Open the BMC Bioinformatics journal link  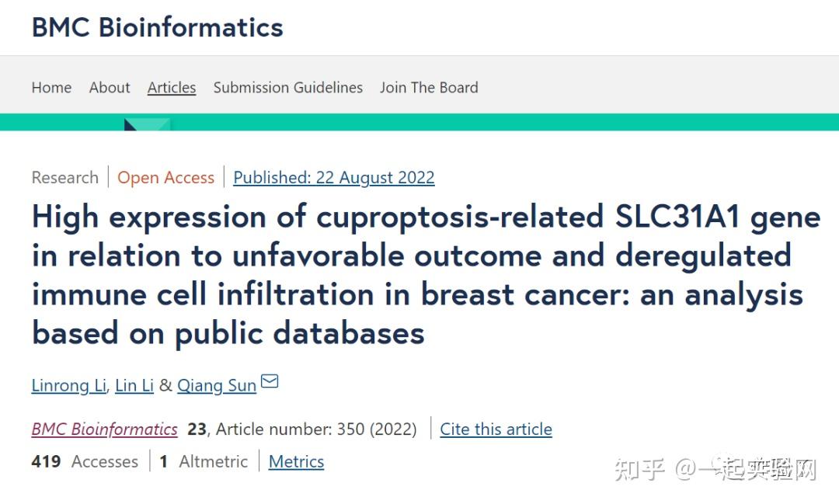[104, 429]
